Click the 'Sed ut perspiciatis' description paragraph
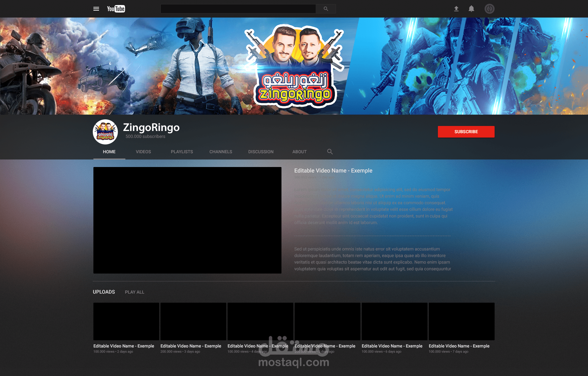This screenshot has height=376, width=588. pyautogui.click(x=373, y=259)
